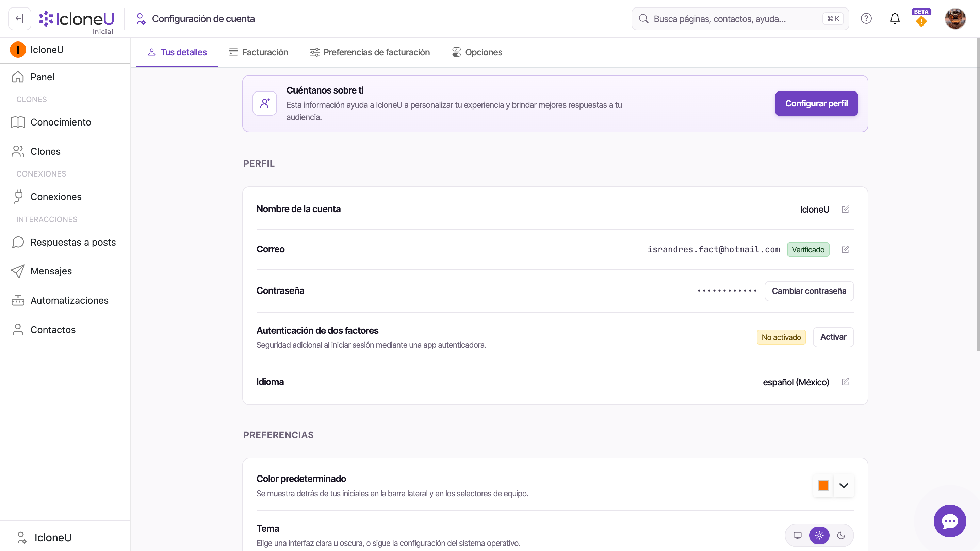Edit the email address with pencil icon
The height and width of the screenshot is (551, 980).
coord(845,249)
